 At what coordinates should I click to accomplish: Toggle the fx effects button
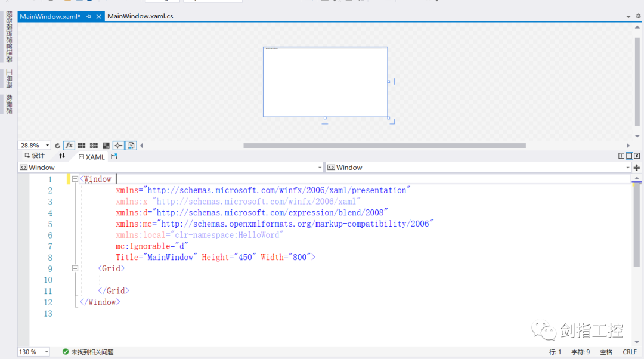(69, 146)
